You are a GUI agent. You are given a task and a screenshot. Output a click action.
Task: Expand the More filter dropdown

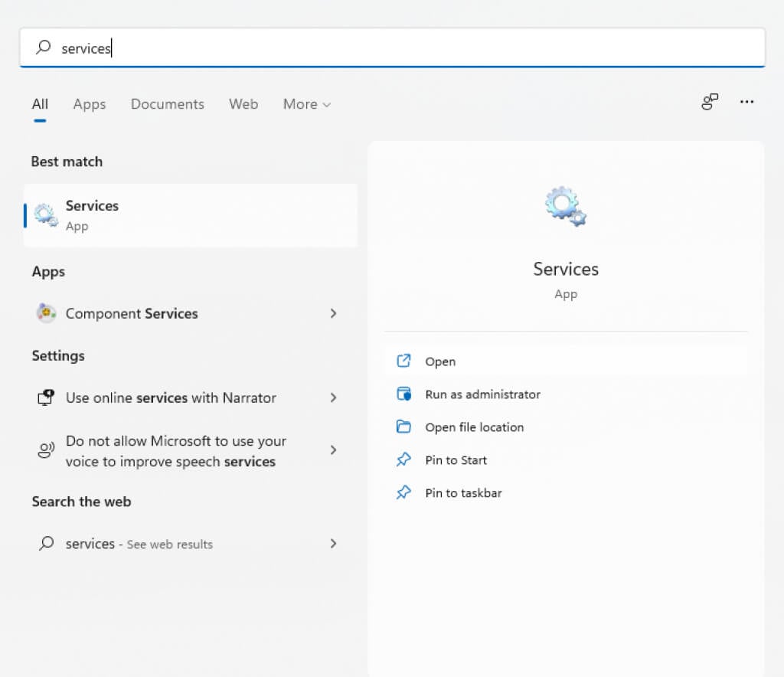306,104
